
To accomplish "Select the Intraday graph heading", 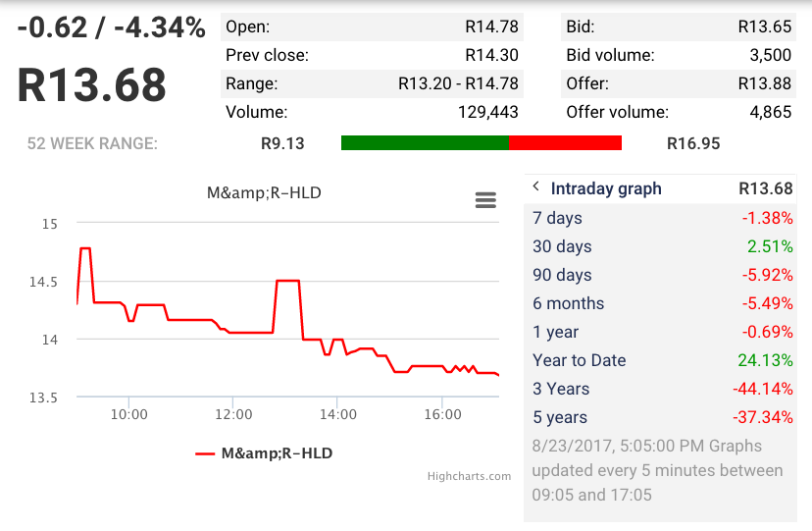I will pos(606,188).
